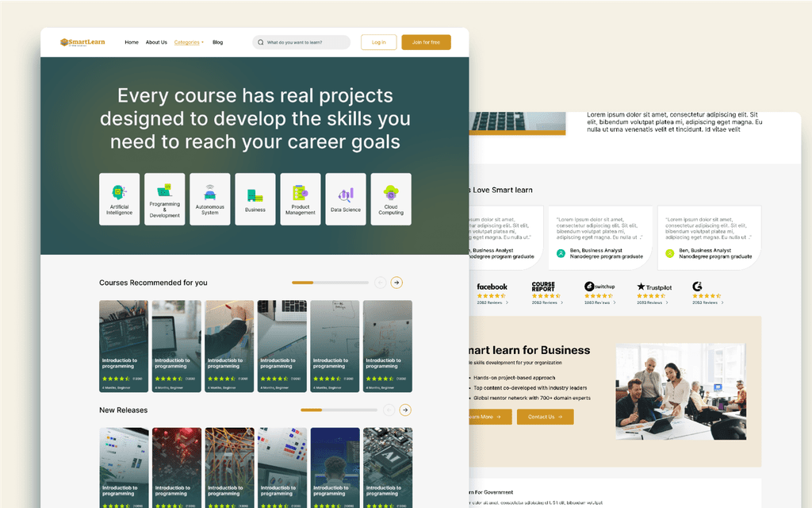The image size is (812, 508).
Task: Open the Data Science category card
Action: (346, 199)
